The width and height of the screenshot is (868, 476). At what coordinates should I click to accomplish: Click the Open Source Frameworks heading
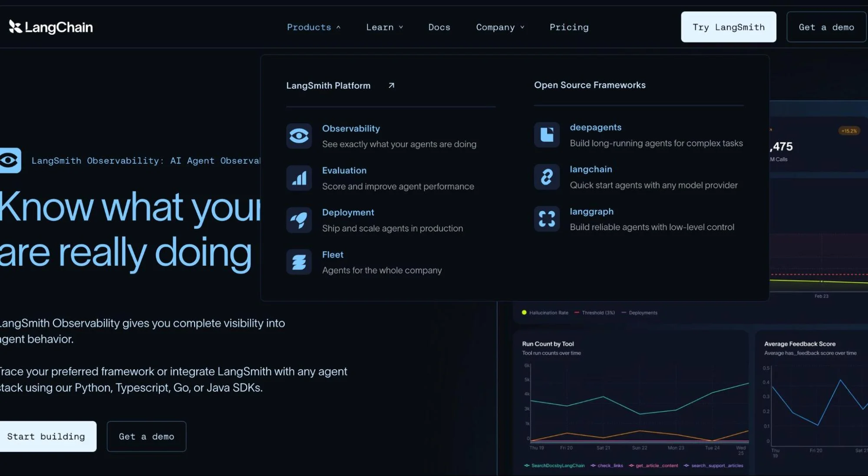[590, 85]
